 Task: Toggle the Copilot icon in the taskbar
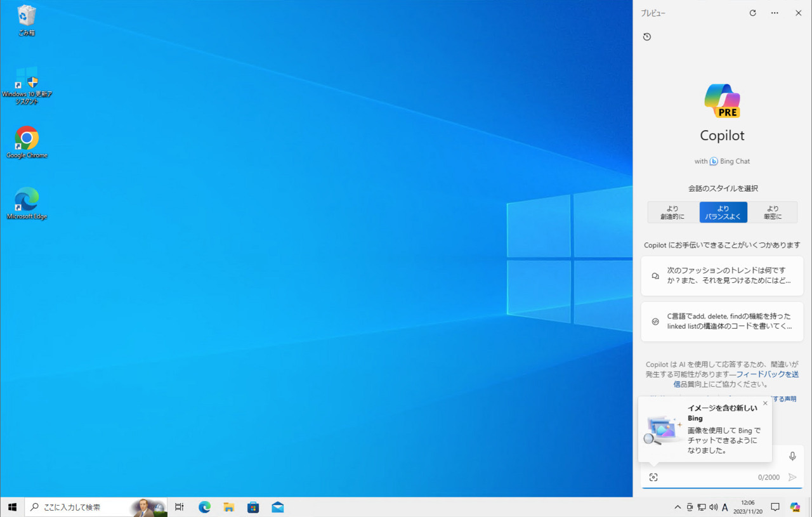(x=795, y=507)
